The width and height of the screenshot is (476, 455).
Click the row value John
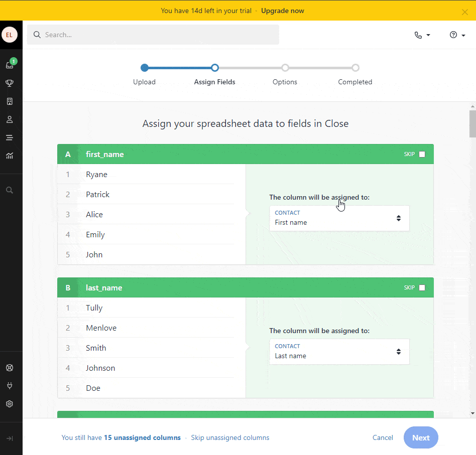[x=94, y=254]
